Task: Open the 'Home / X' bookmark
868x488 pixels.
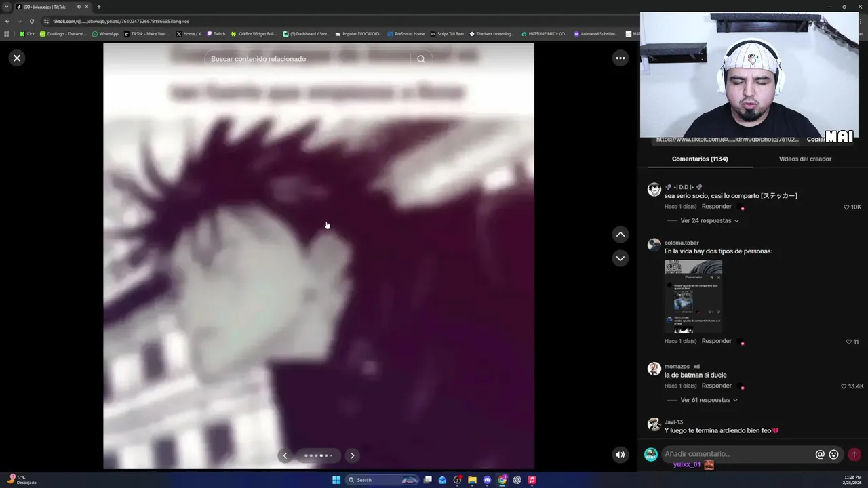Action: coord(189,33)
